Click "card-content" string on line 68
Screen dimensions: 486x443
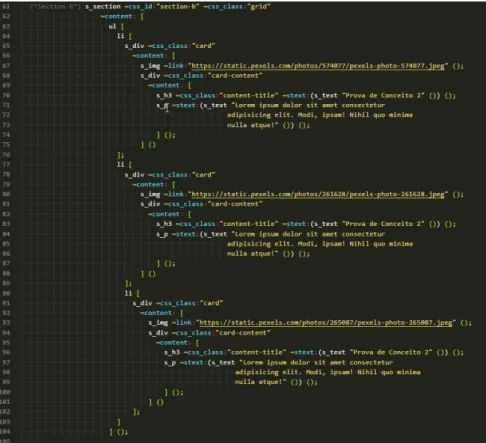pyautogui.click(x=235, y=75)
